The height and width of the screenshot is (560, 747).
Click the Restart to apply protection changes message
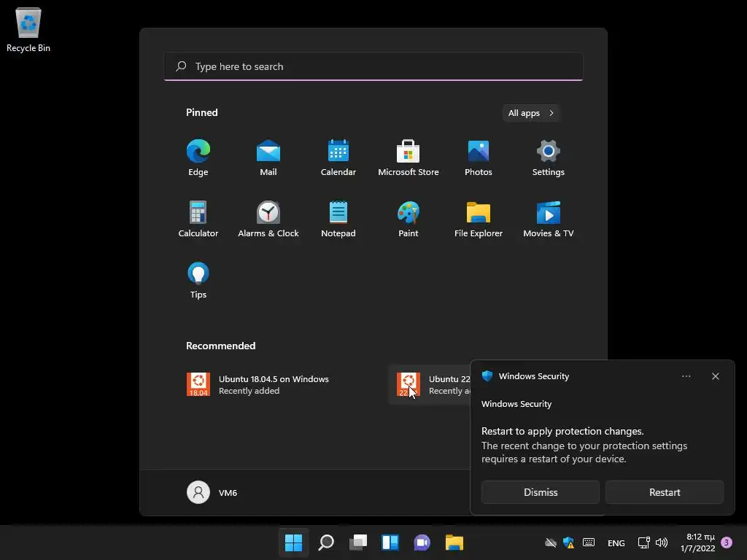coord(562,431)
